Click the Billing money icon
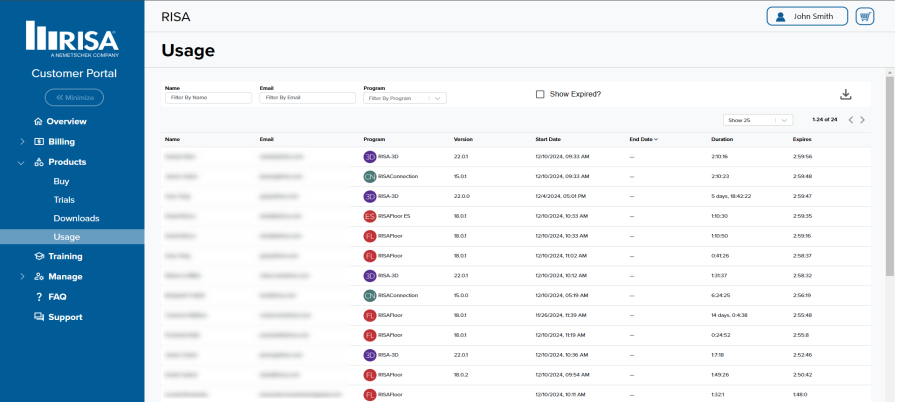Screen dimensions: 906x402 coord(39,142)
